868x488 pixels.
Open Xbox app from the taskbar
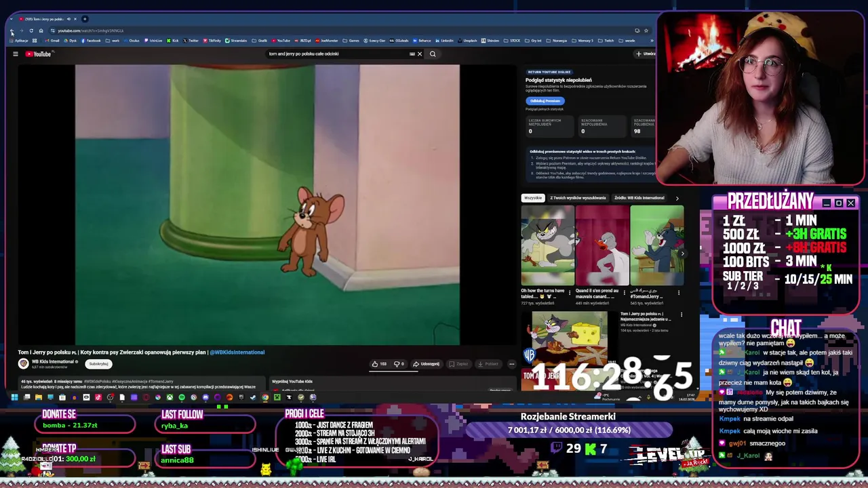(x=170, y=397)
